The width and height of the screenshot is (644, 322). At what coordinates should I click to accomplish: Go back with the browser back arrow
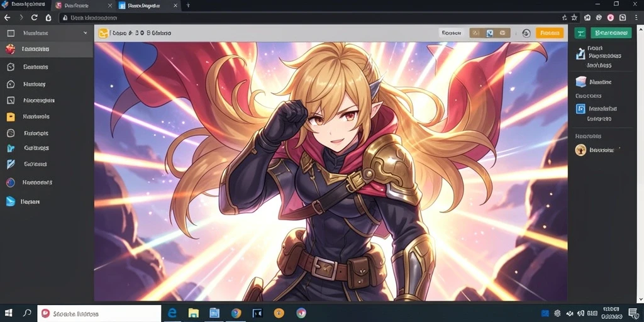point(7,18)
